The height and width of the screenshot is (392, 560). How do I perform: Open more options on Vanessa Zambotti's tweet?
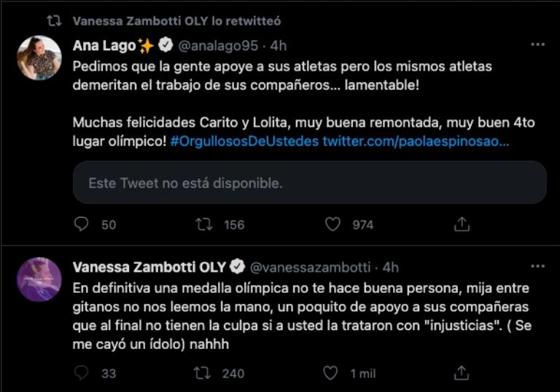point(537,267)
